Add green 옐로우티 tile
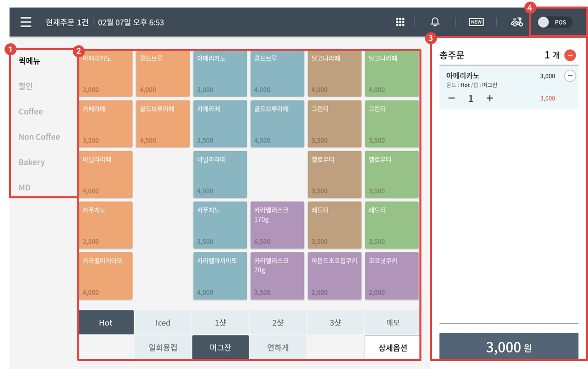 pos(392,174)
